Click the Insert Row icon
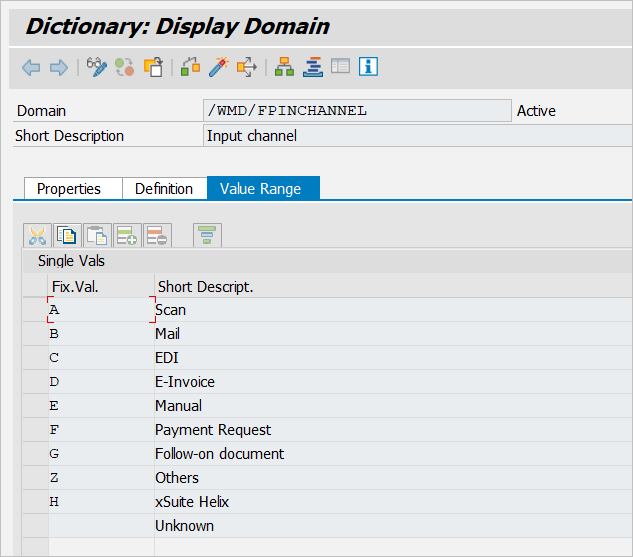 click(127, 236)
